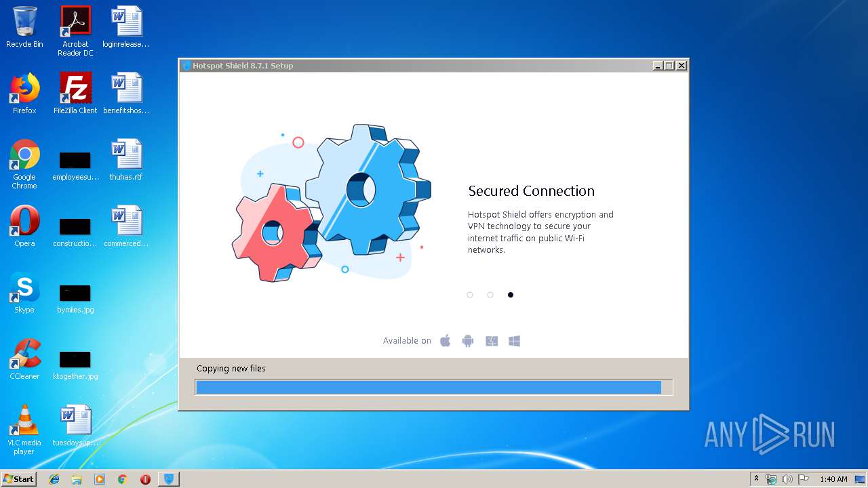Open Opera from the taskbar

click(x=145, y=479)
